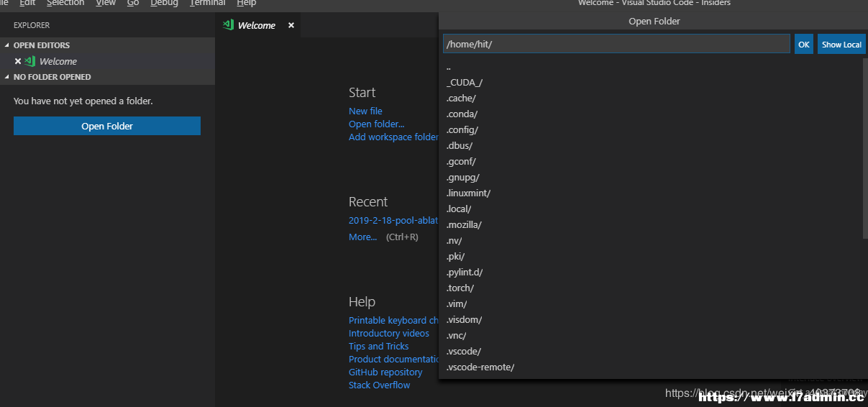868x407 pixels.
Task: Select the .pki/ folder entry
Action: pyautogui.click(x=651, y=256)
